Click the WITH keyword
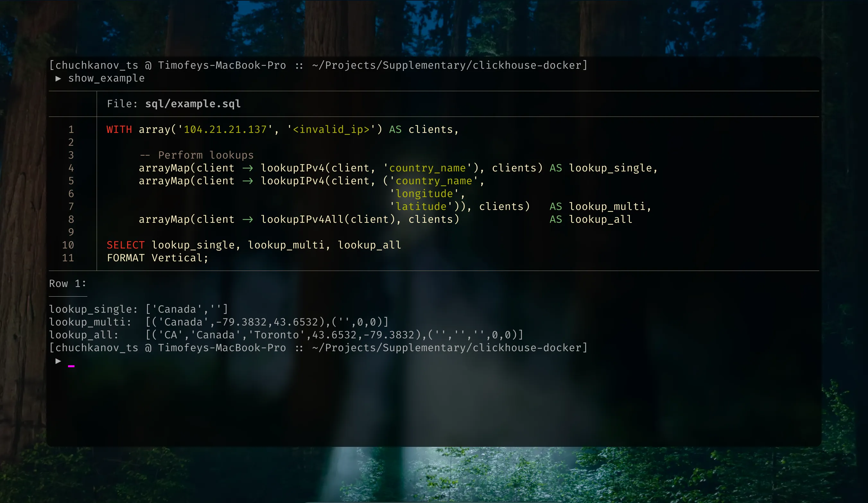The width and height of the screenshot is (868, 503). click(x=119, y=130)
